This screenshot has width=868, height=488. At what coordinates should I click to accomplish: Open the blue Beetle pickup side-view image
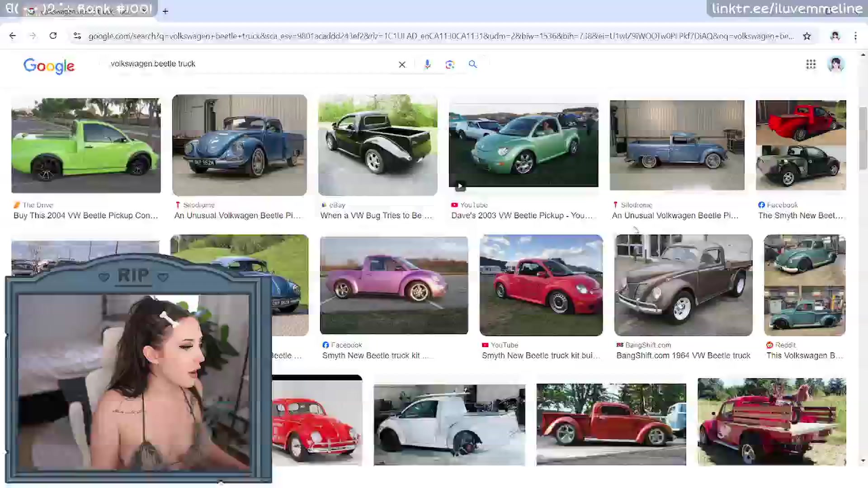[x=677, y=145]
